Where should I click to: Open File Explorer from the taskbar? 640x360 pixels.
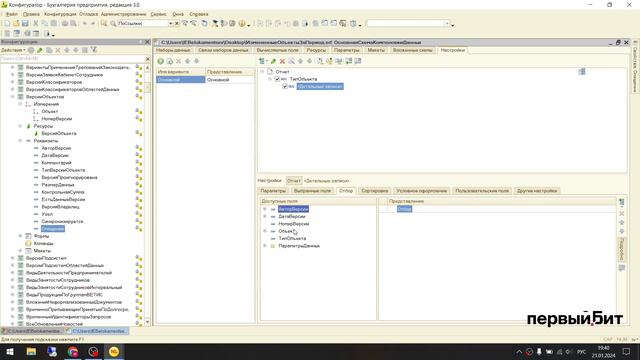[31, 351]
